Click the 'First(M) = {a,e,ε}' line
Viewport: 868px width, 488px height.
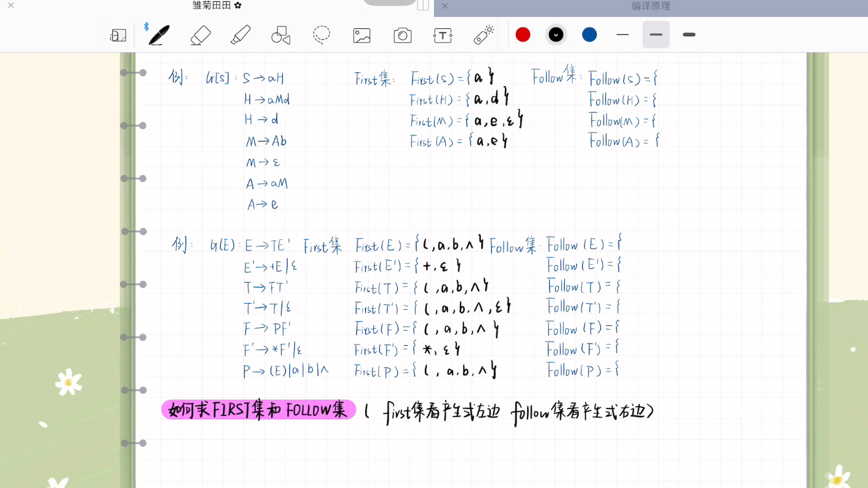466,120
